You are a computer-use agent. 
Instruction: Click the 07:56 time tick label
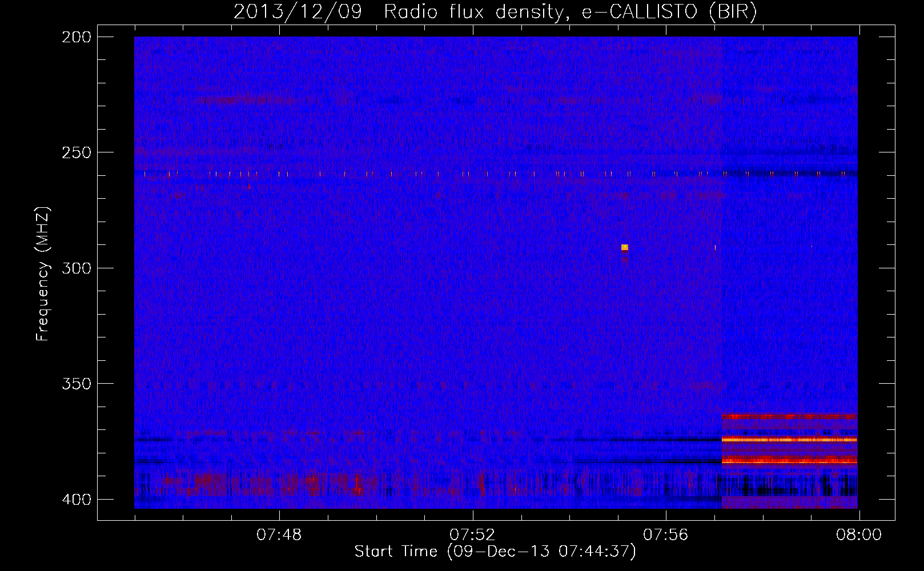point(666,535)
